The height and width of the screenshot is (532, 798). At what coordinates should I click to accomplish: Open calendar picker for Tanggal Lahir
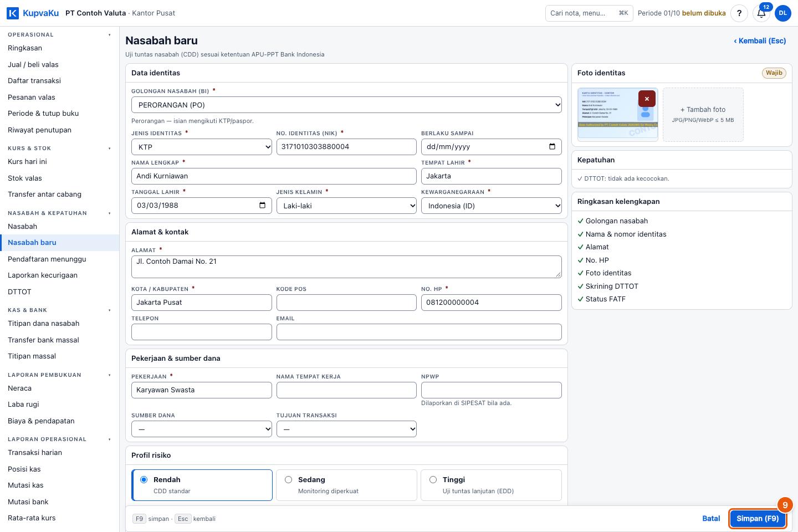point(262,206)
